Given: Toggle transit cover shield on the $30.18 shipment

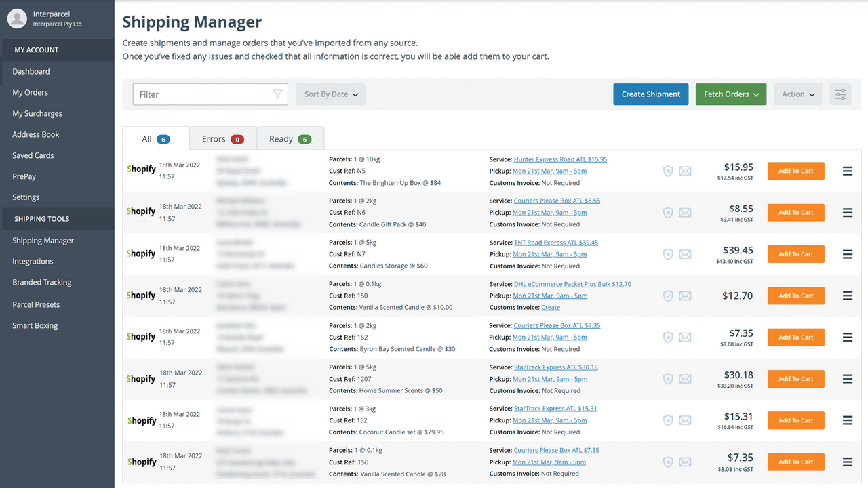Looking at the screenshot, I should (668, 379).
